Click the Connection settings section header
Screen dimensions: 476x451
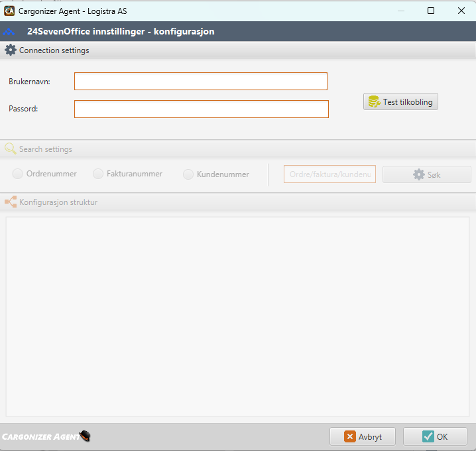pos(238,50)
